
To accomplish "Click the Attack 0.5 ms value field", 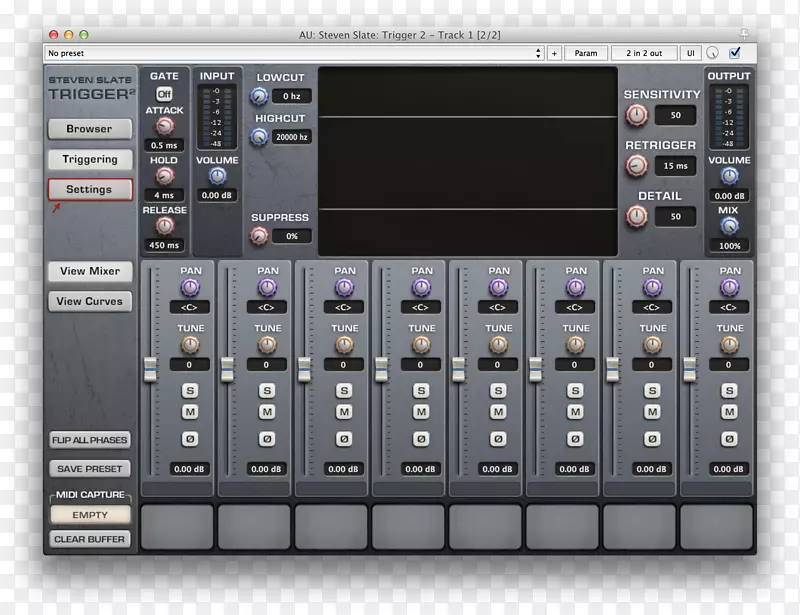I will pyautogui.click(x=164, y=145).
